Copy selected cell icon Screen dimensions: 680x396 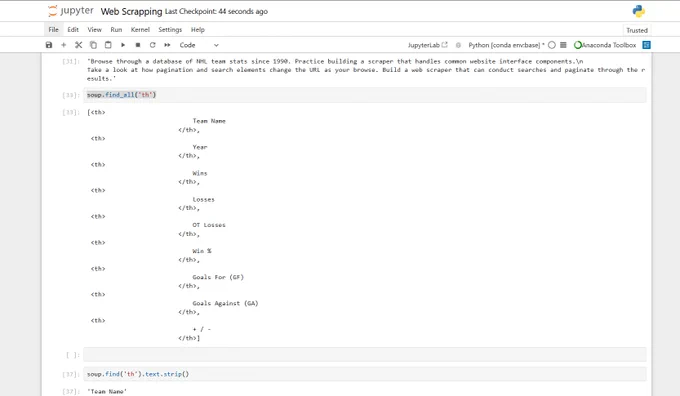point(93,45)
